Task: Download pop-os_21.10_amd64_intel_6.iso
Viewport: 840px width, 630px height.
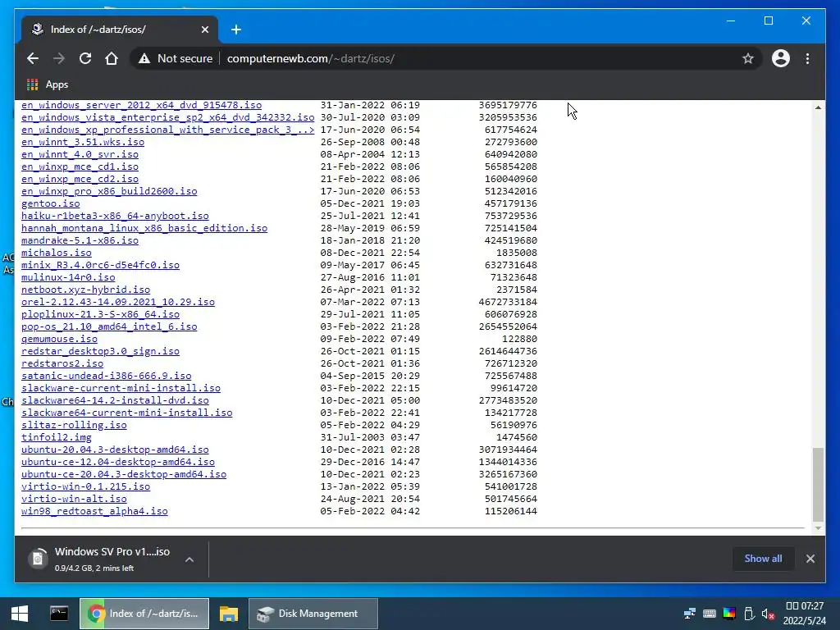Action: (109, 326)
